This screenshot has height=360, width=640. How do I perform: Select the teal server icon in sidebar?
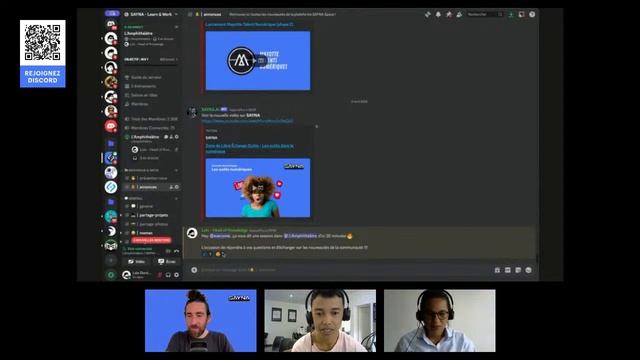tap(111, 216)
